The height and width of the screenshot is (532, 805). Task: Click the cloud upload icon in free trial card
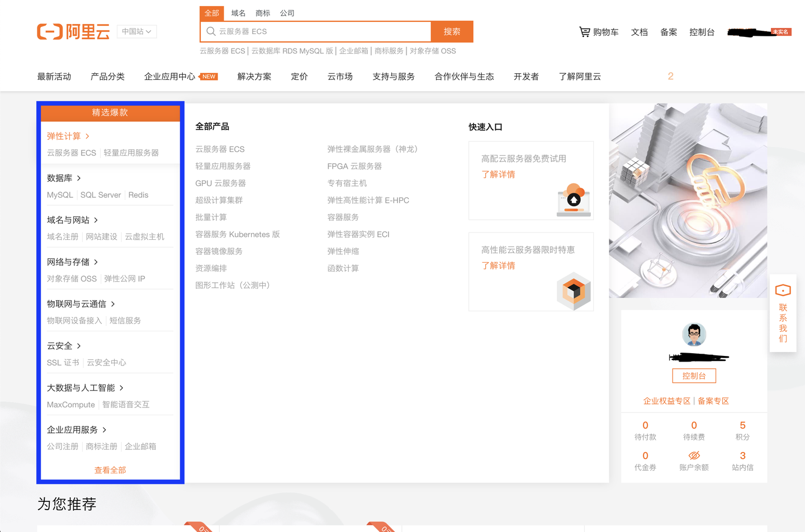coord(574,199)
